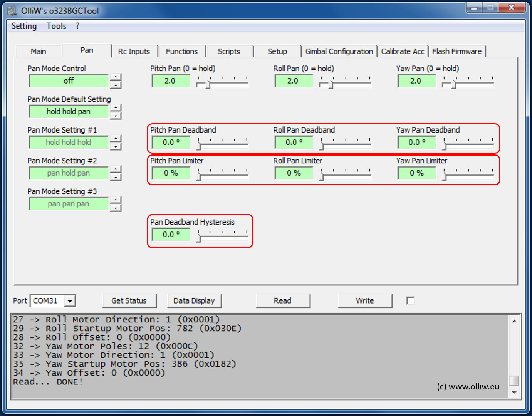Click the application icon in title bar
532x416 pixels.
pyautogui.click(x=12, y=11)
